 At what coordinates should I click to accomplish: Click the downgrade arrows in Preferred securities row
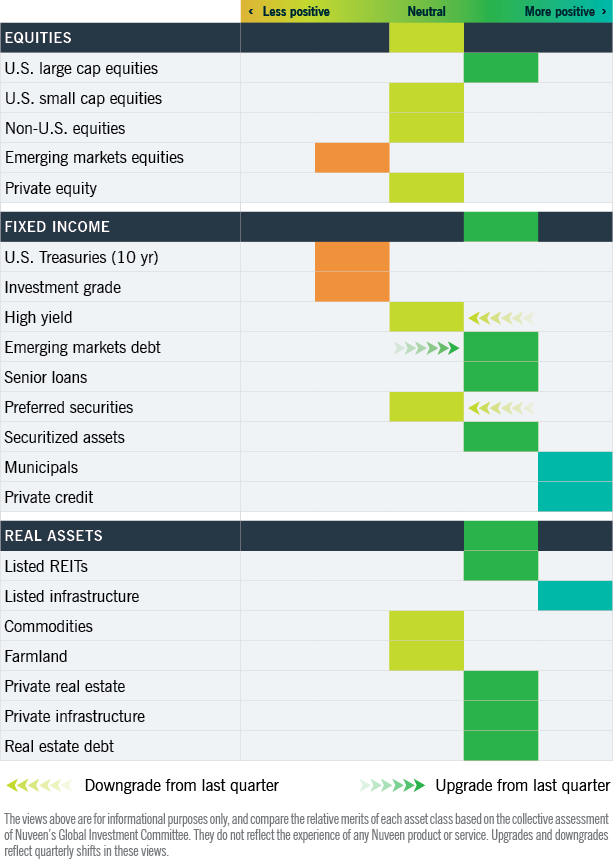[500, 408]
